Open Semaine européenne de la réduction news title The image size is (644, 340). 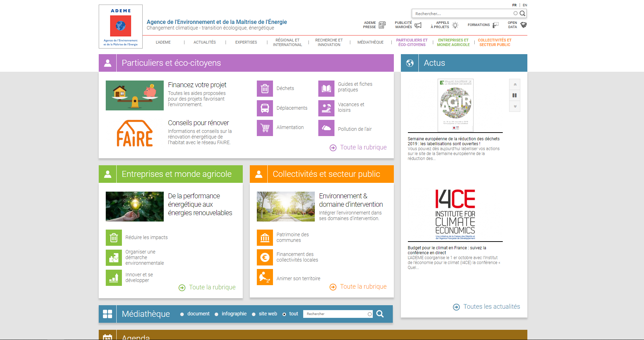click(x=454, y=141)
